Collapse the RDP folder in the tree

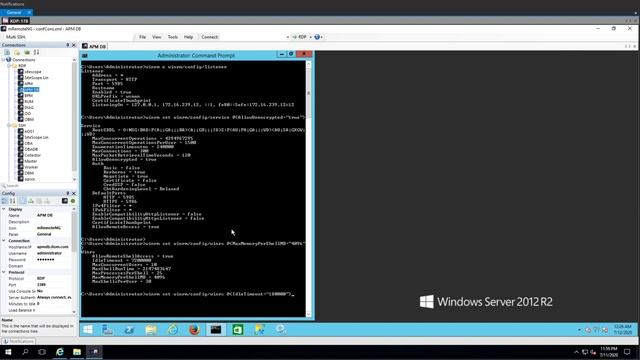9,65
